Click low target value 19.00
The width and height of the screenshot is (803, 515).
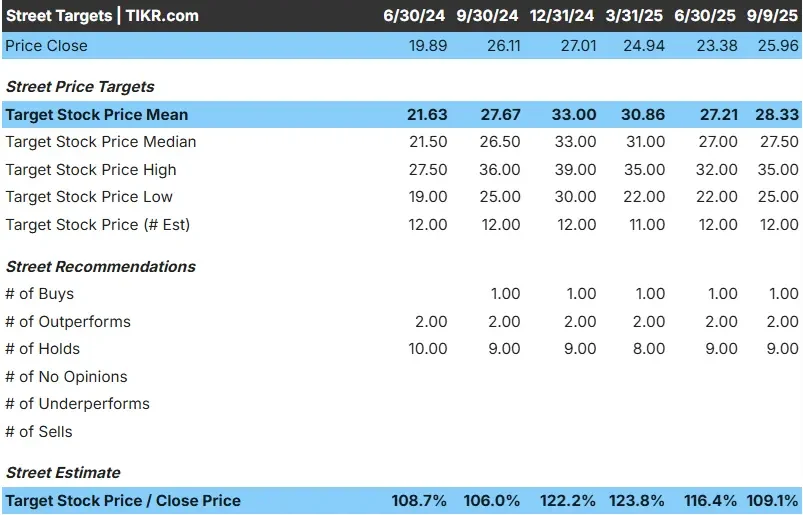coord(428,197)
